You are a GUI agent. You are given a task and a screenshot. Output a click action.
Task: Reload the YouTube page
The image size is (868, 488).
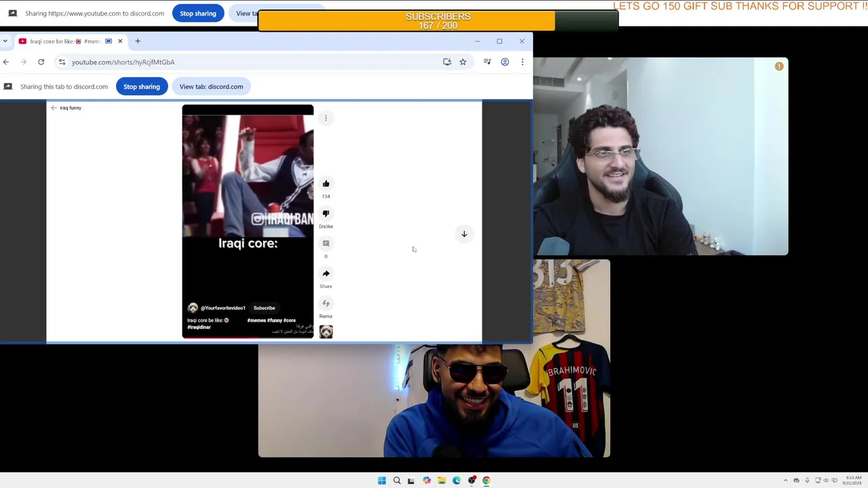pyautogui.click(x=41, y=62)
